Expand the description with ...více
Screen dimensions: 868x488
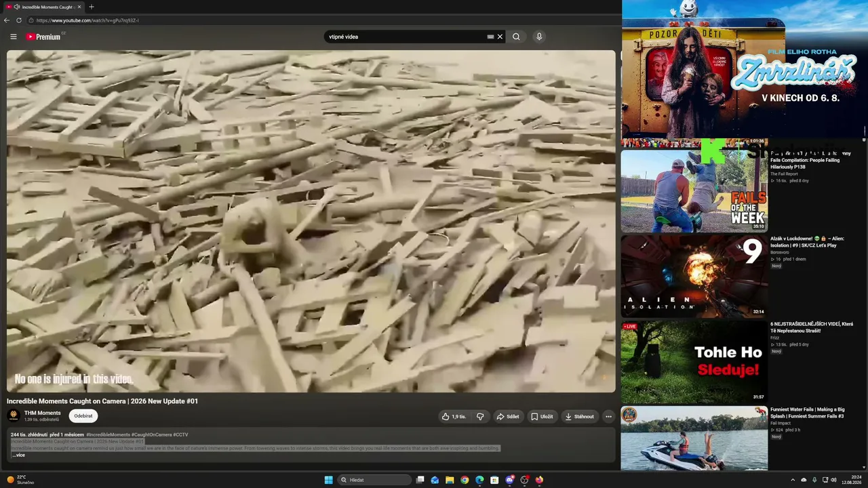tap(18, 455)
